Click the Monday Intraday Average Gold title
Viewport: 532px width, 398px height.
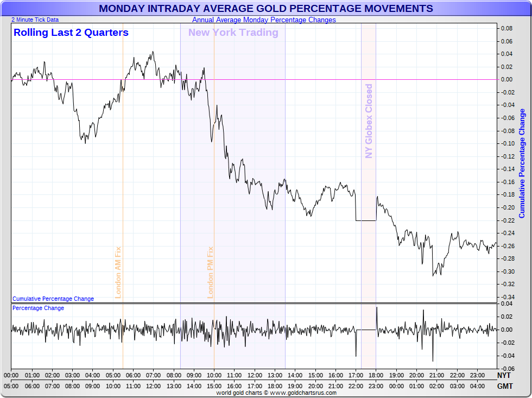265,8
